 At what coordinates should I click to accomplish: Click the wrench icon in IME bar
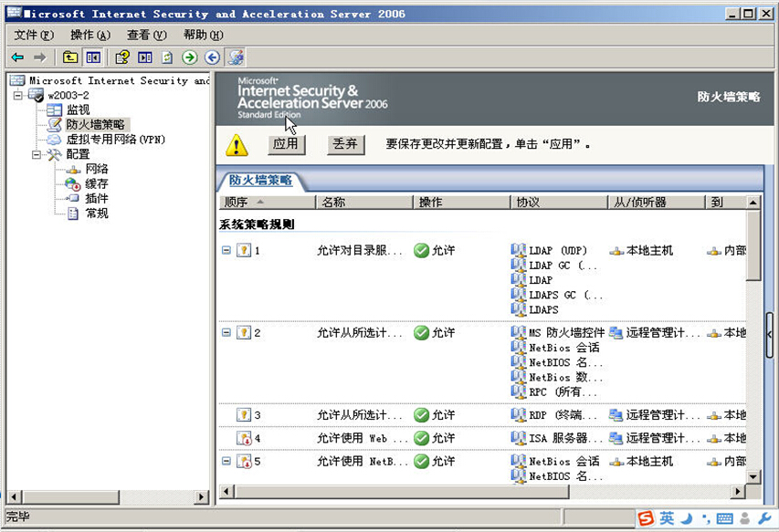coord(765,518)
